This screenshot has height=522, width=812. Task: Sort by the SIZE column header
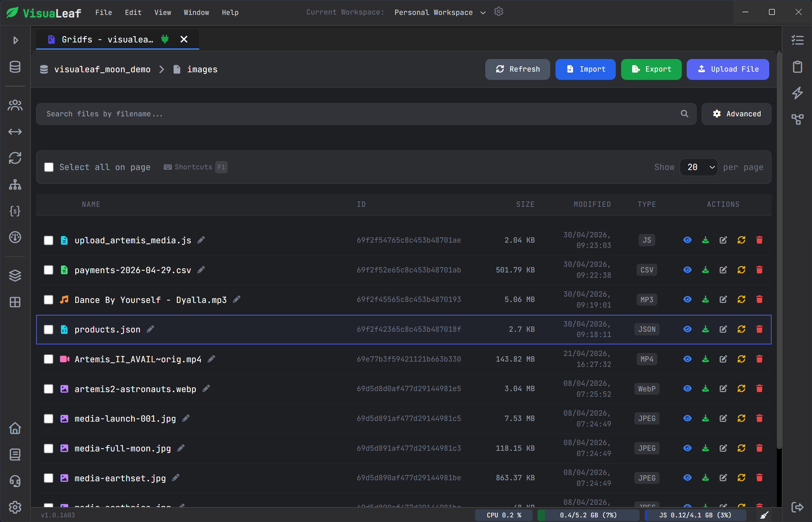(x=525, y=204)
